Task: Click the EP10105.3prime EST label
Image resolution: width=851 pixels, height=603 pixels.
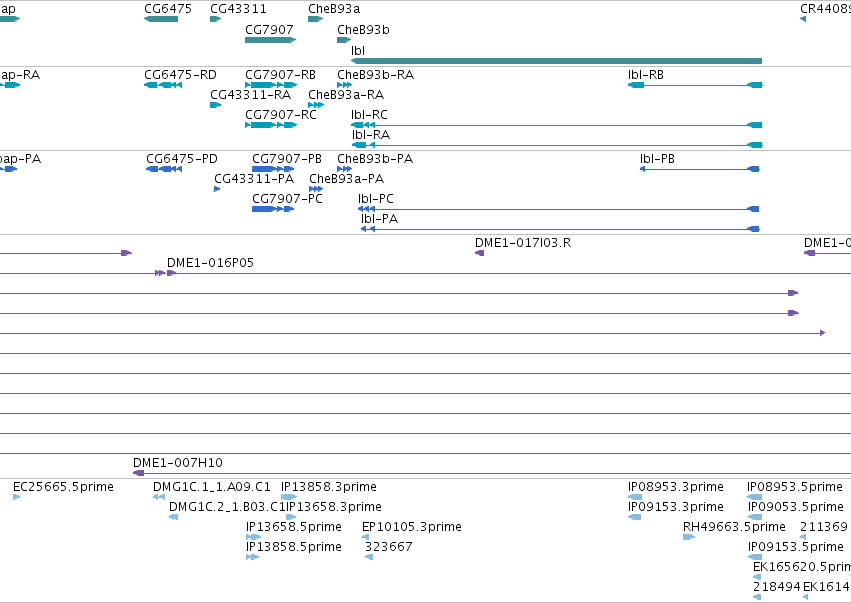Action: 411,527
